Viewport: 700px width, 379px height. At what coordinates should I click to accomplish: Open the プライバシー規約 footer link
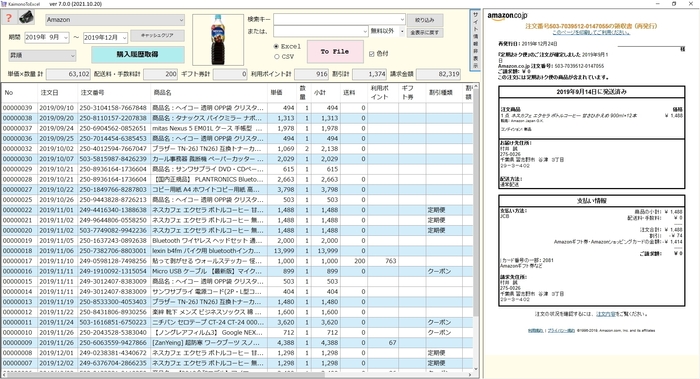(561, 331)
